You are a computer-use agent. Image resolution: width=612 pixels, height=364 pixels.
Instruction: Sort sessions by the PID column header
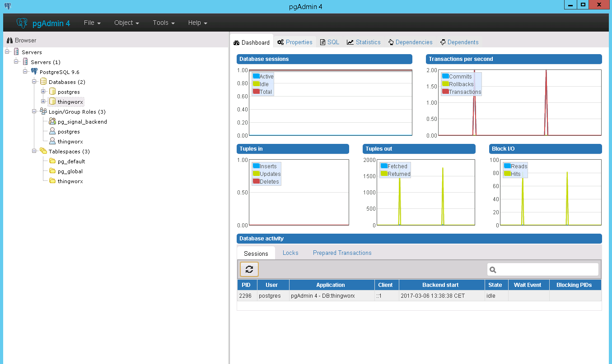tap(247, 285)
